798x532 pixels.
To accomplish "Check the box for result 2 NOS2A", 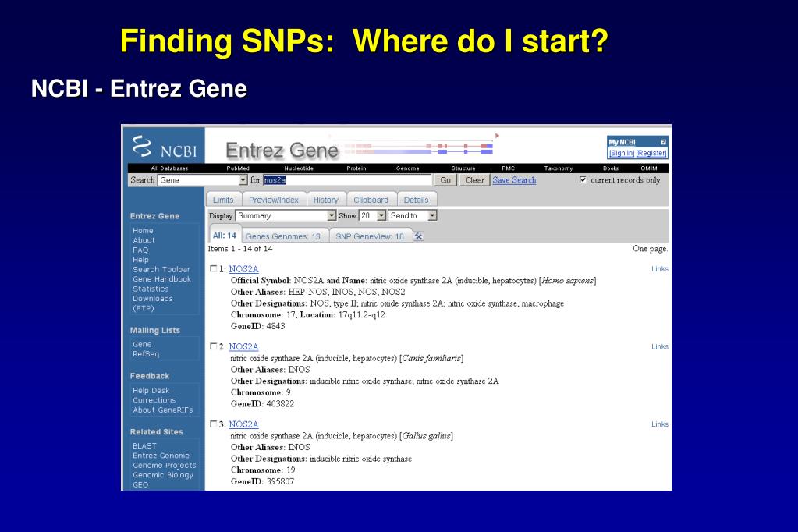I will pos(213,346).
